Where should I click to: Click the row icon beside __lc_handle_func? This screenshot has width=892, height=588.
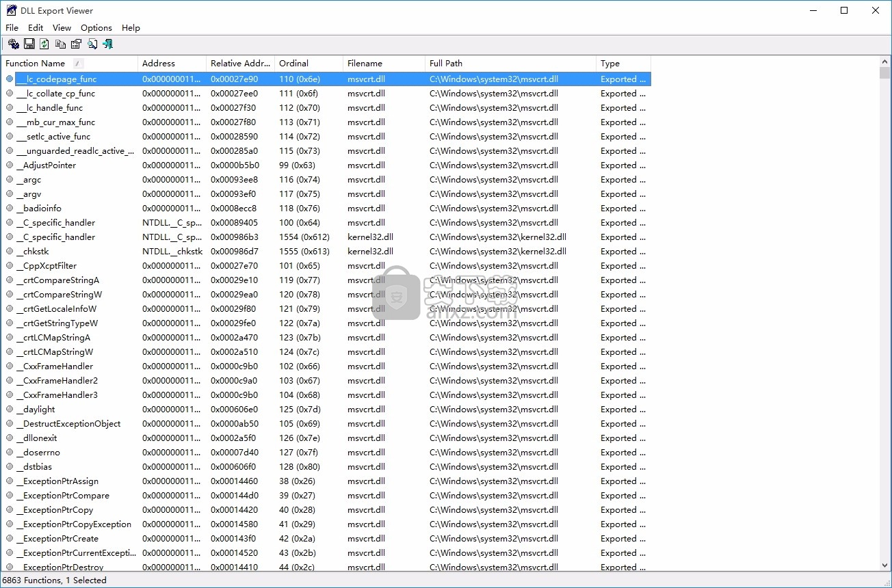[x=10, y=108]
